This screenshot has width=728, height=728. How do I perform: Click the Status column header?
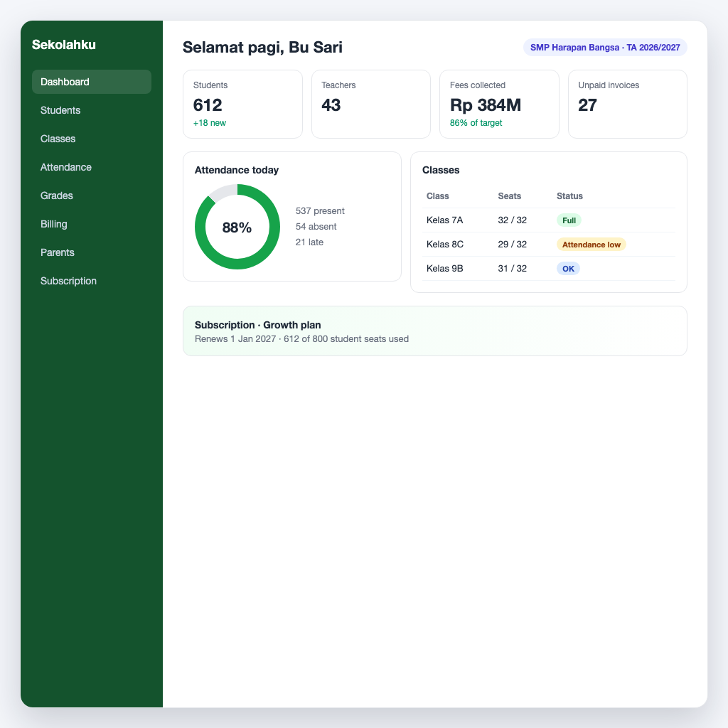(569, 196)
